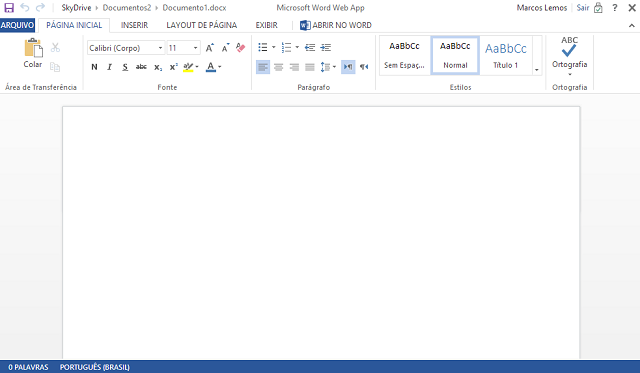The image size is (640, 373).
Task: Increase paragraph indent
Action: pos(325,47)
